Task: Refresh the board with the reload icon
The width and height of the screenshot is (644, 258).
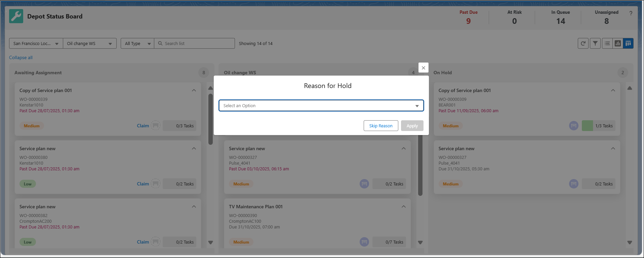Action: pos(583,43)
